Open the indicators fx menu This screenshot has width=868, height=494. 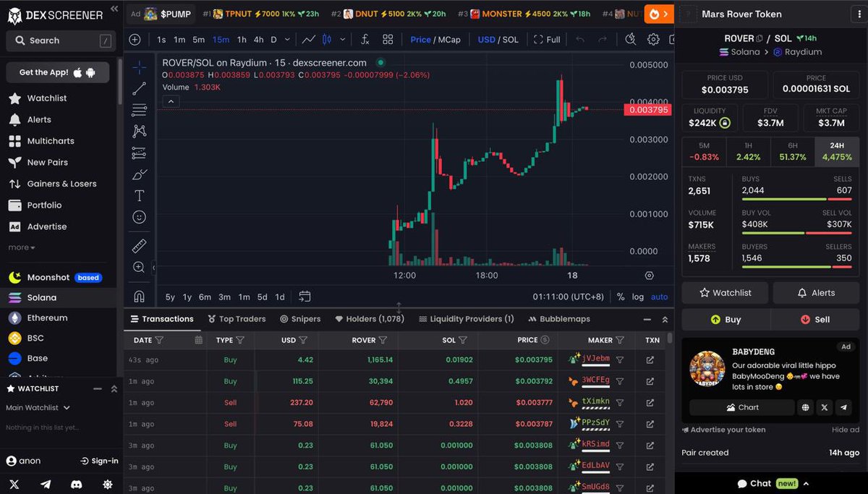365,40
